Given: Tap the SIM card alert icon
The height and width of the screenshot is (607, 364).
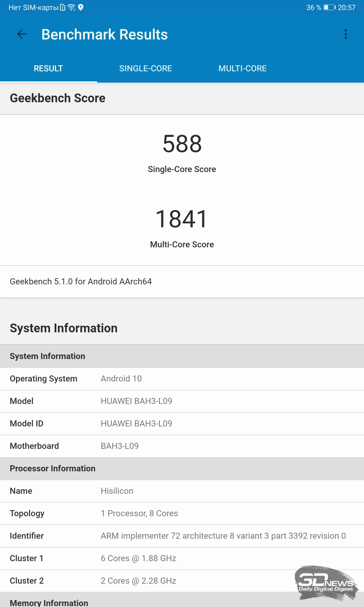Looking at the screenshot, I should tap(63, 8).
